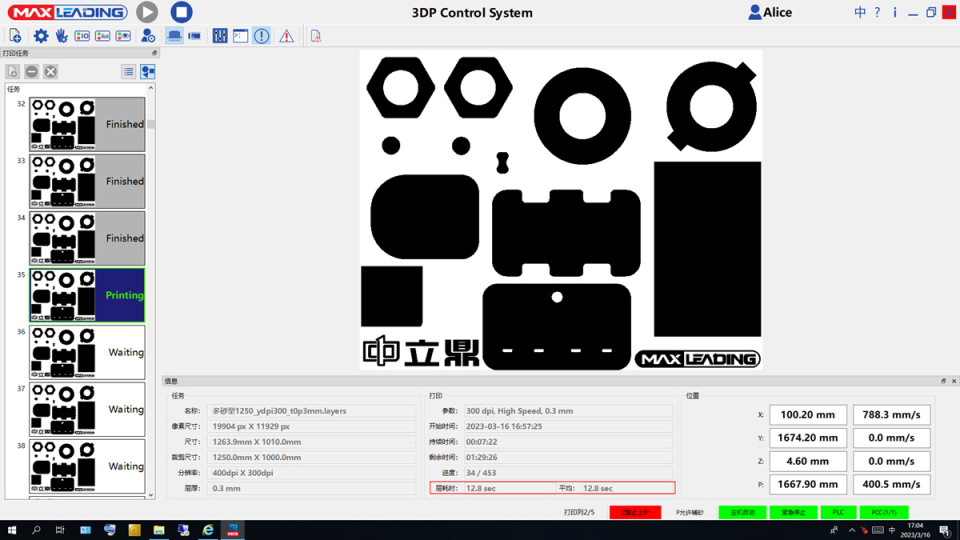Select waiting task 36
This screenshot has width=960, height=540.
point(87,352)
